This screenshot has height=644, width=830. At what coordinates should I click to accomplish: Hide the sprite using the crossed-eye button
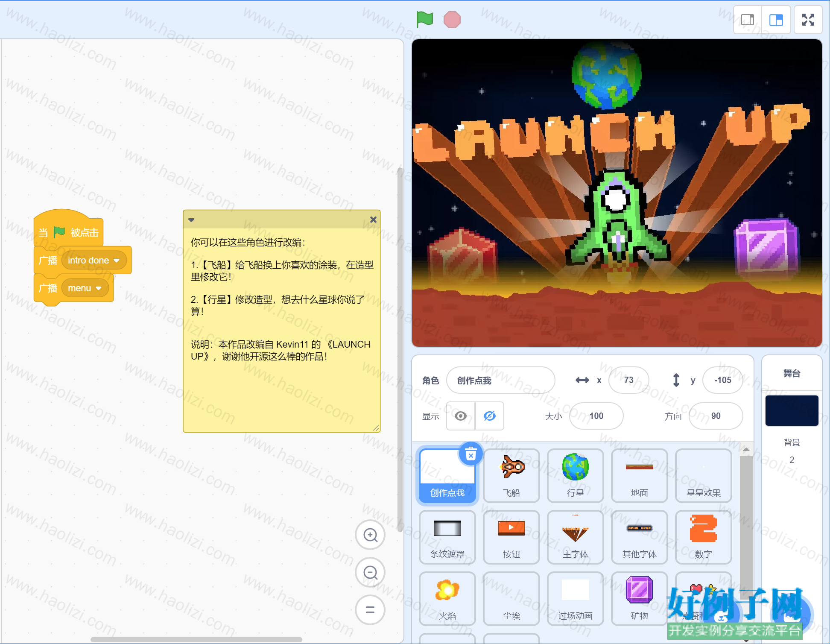click(490, 416)
